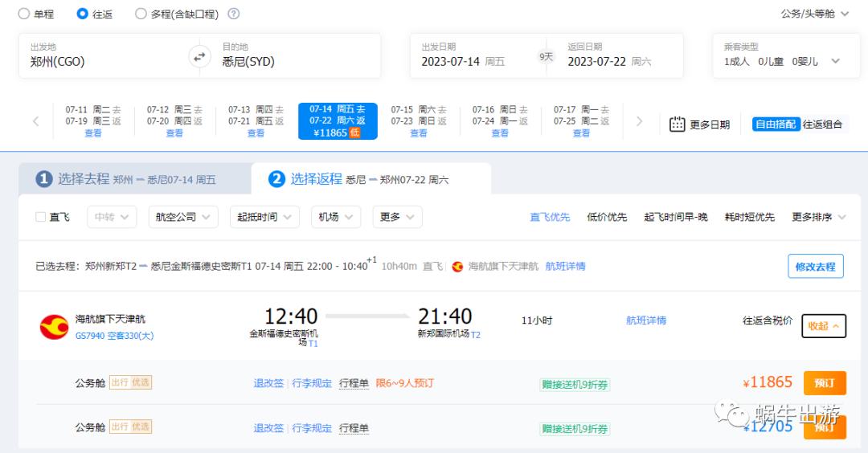Show earlier dates with left arrow

(36, 121)
